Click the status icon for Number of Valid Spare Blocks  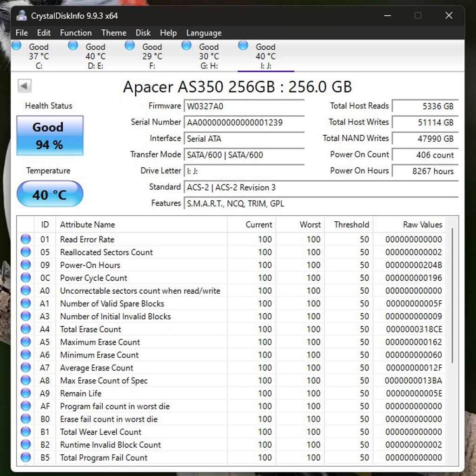[x=26, y=303]
